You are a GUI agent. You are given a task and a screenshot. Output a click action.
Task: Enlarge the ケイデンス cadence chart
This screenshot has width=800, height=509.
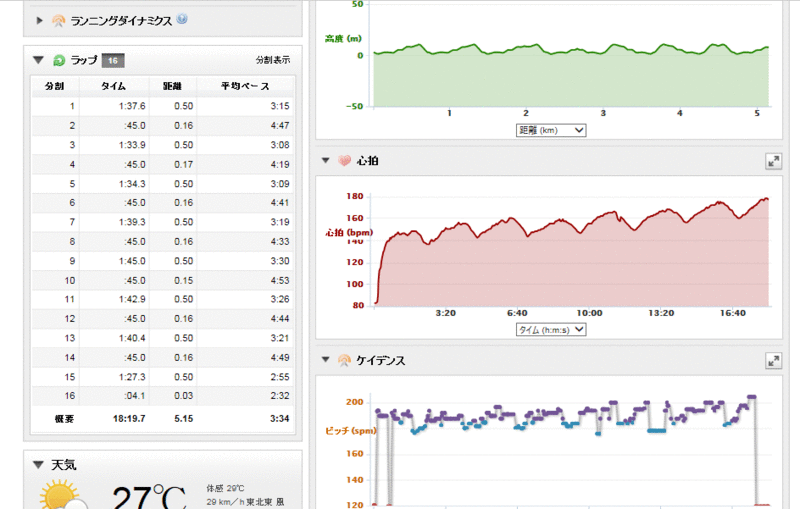773,360
